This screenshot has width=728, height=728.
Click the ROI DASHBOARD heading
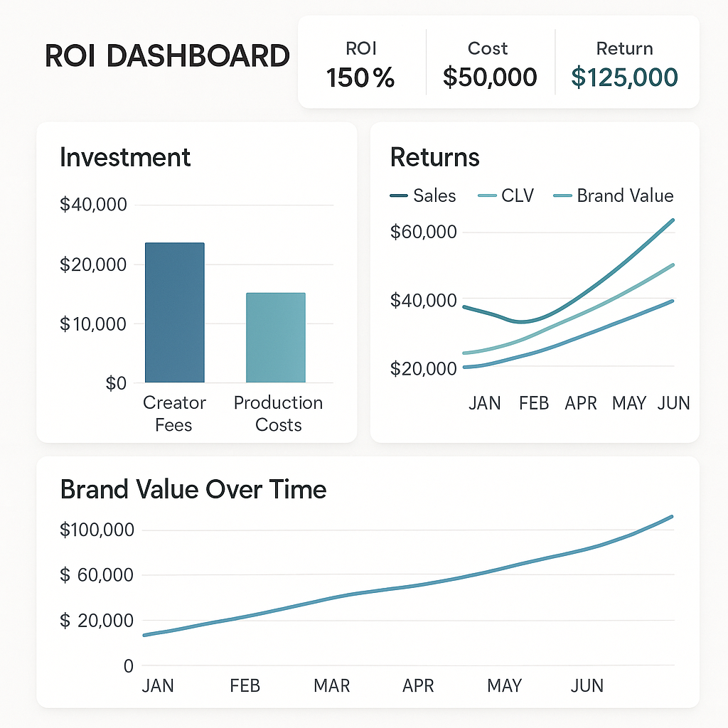(x=167, y=56)
